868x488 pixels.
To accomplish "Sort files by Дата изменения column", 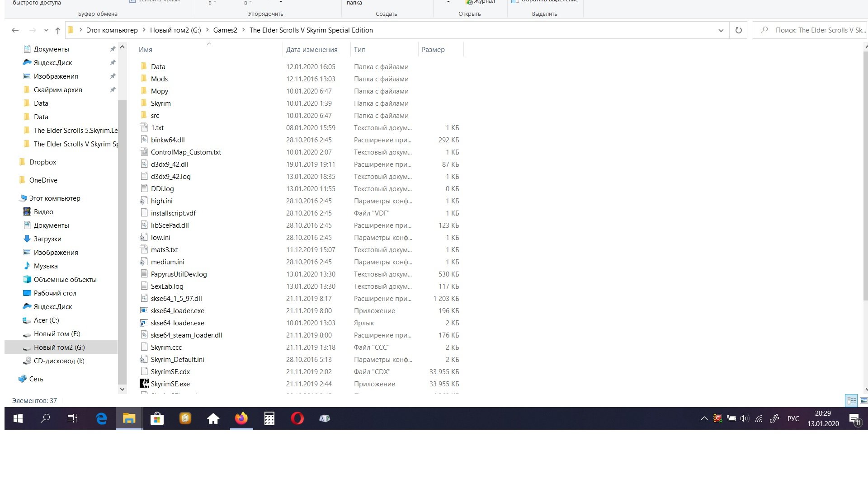I will tap(311, 50).
